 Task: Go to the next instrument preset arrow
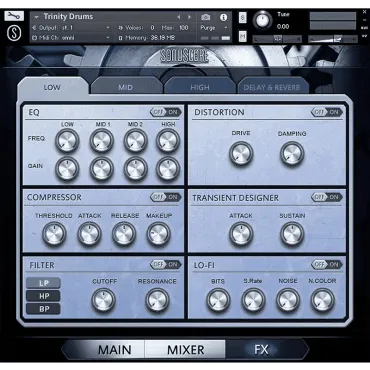189,17
